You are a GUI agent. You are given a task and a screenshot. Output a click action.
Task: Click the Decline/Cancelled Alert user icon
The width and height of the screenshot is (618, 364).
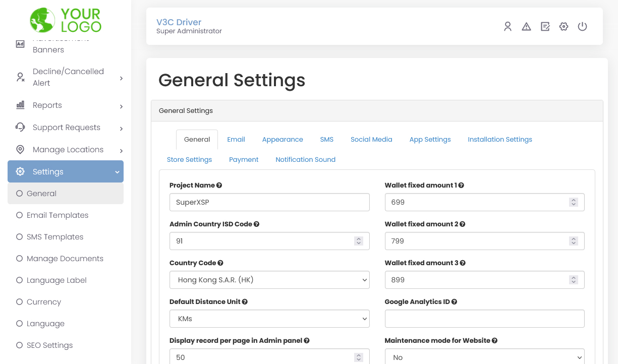pos(20,77)
